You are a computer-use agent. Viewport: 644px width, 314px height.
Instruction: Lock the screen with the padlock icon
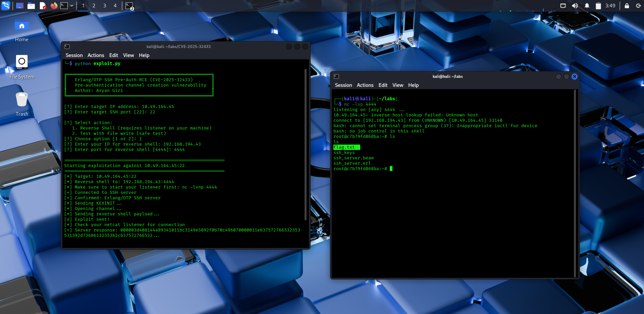(627, 6)
